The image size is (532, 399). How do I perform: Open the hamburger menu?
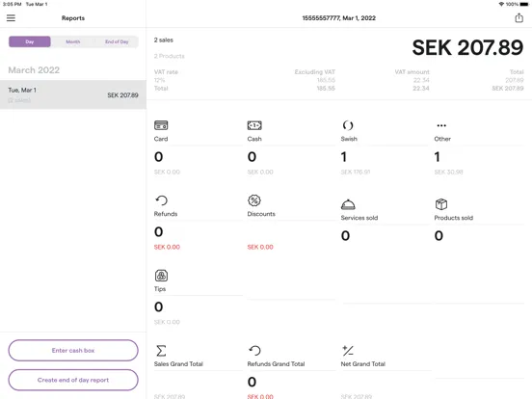(x=11, y=18)
